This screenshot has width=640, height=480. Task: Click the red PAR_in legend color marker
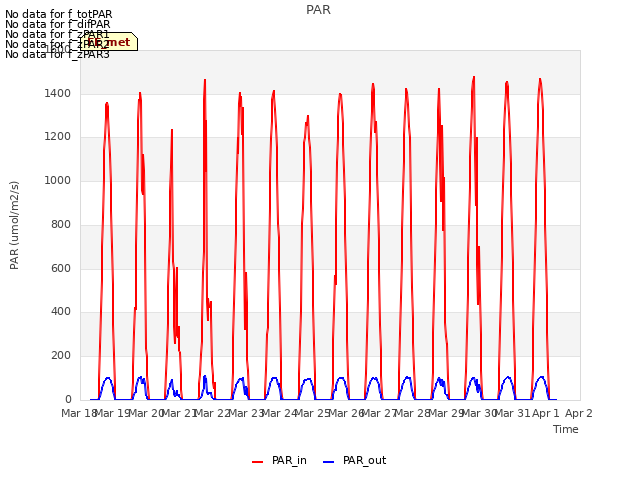[x=258, y=462]
